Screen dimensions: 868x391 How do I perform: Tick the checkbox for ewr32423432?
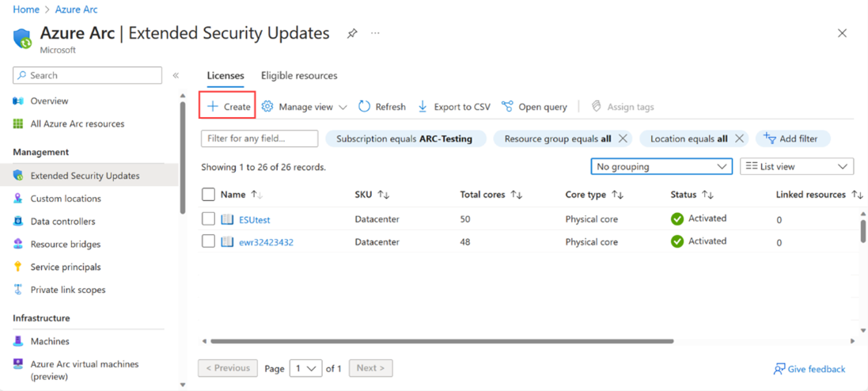click(208, 241)
